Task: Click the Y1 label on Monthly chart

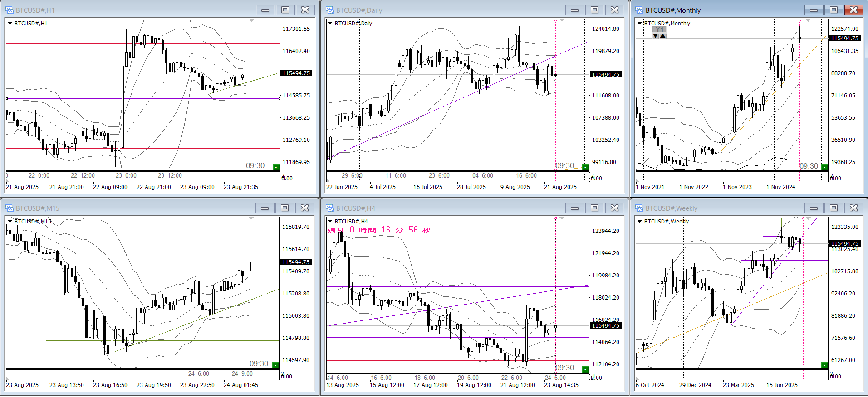Action: click(x=659, y=29)
